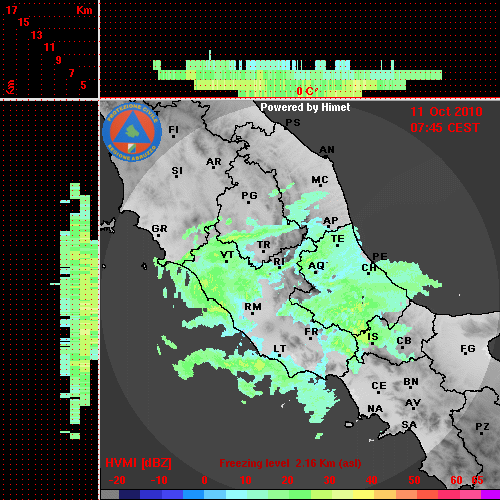Pick the dark blue -10 dBZ swatch
Viewport: 500px width, 500px height.
point(150,495)
